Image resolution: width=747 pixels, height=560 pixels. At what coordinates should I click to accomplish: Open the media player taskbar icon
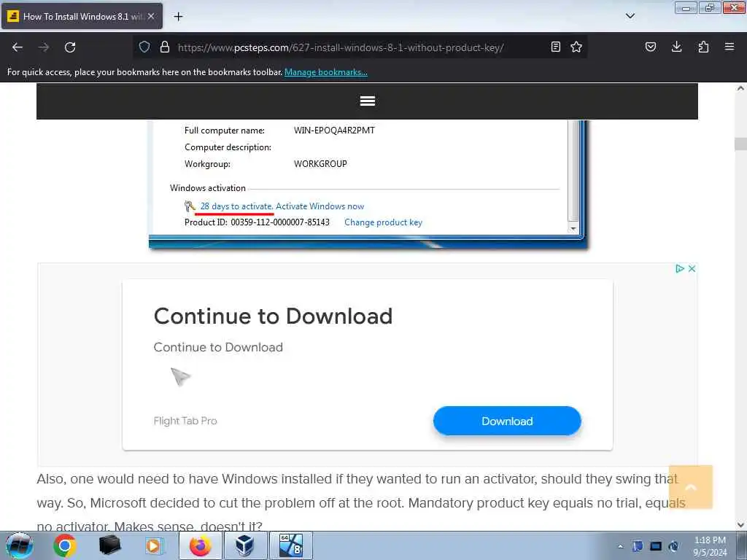click(154, 545)
